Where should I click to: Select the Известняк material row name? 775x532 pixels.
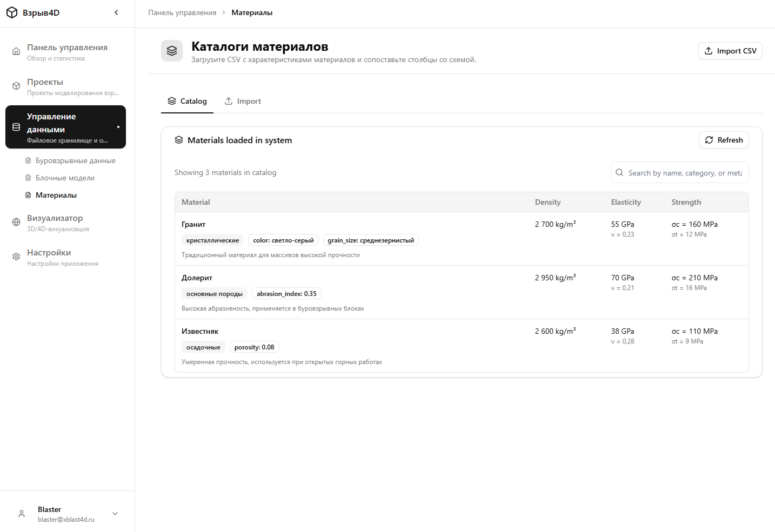[200, 331]
